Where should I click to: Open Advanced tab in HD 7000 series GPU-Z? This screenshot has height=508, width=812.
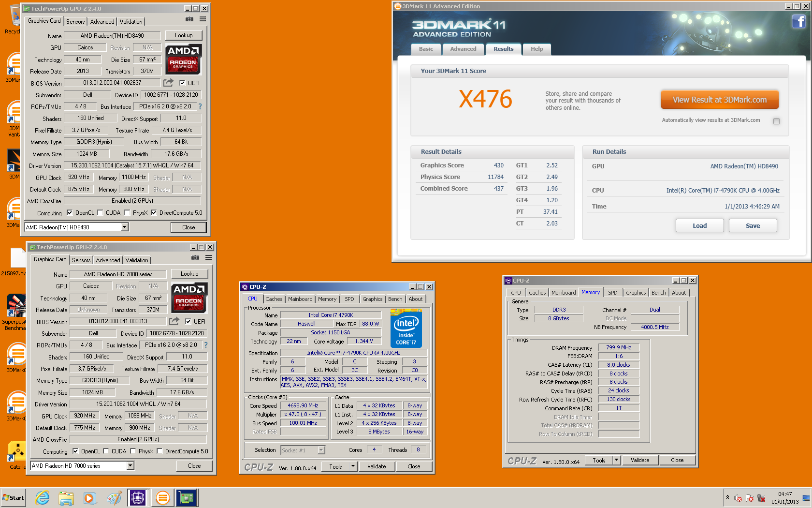[x=108, y=260]
